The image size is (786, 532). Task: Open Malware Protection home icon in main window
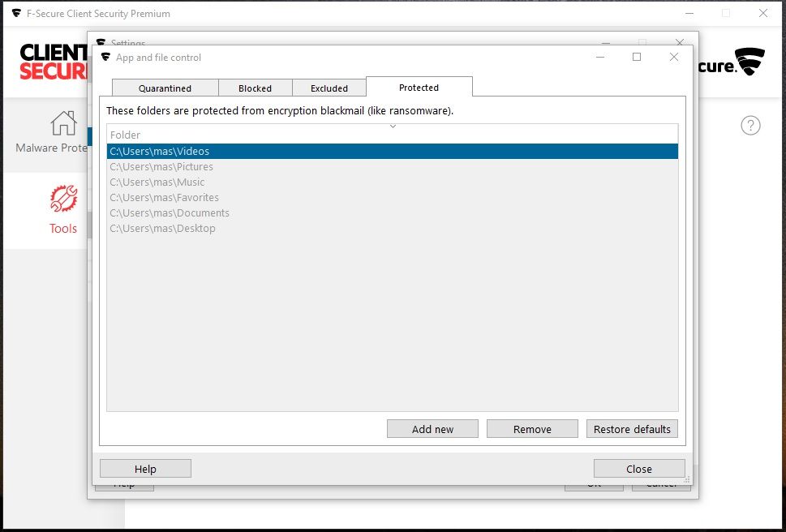(x=63, y=122)
